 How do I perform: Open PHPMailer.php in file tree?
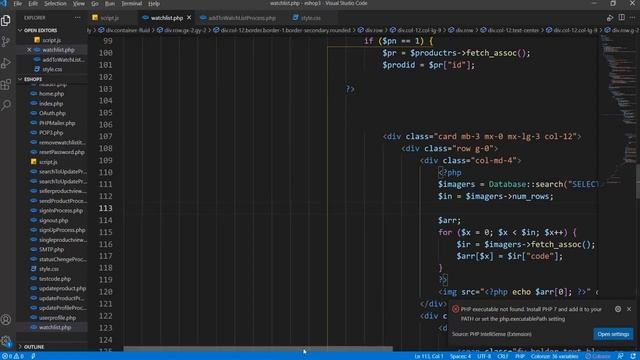tap(57, 123)
